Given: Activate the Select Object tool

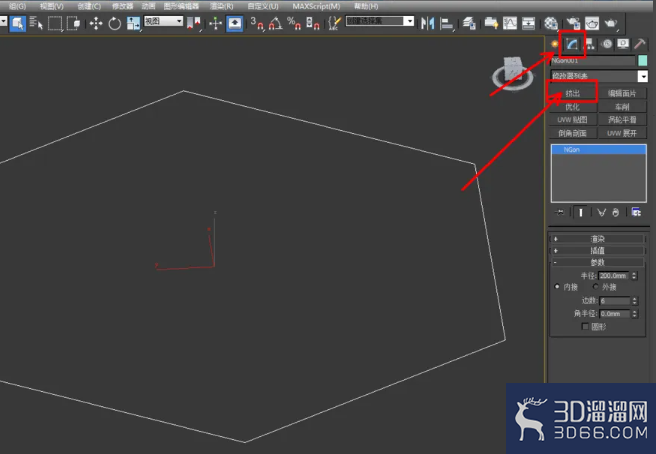Looking at the screenshot, I should tap(18, 23).
